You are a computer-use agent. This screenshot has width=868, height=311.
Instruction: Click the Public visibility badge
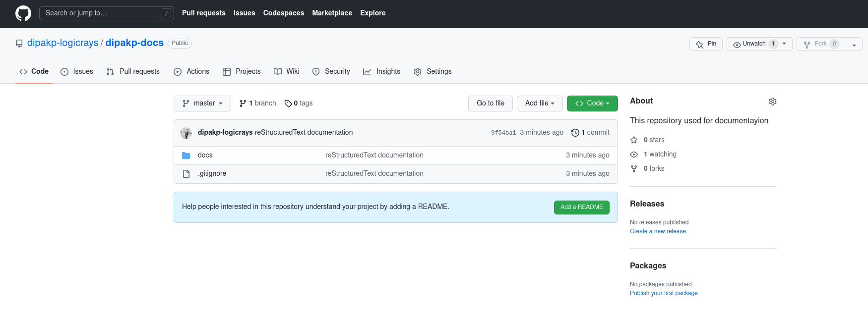[x=180, y=44]
